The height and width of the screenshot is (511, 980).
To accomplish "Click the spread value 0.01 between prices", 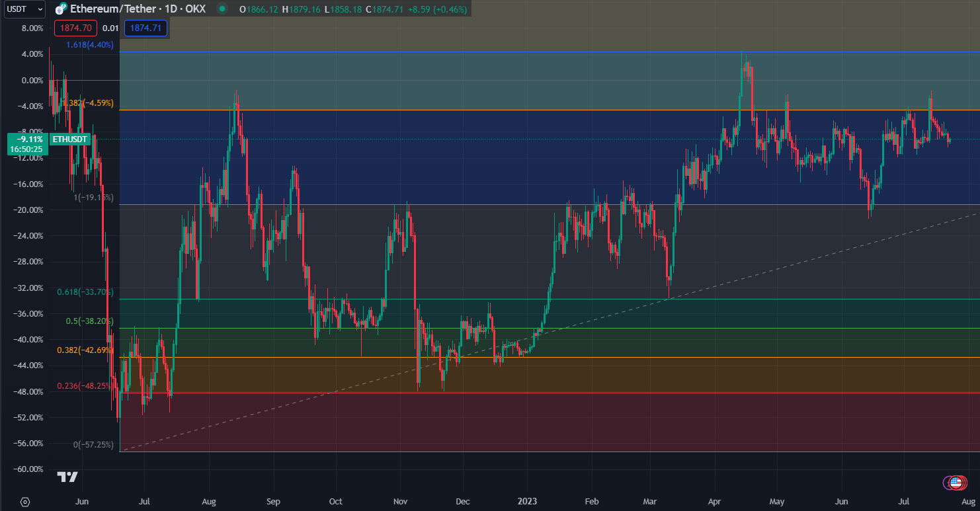I will coord(110,28).
